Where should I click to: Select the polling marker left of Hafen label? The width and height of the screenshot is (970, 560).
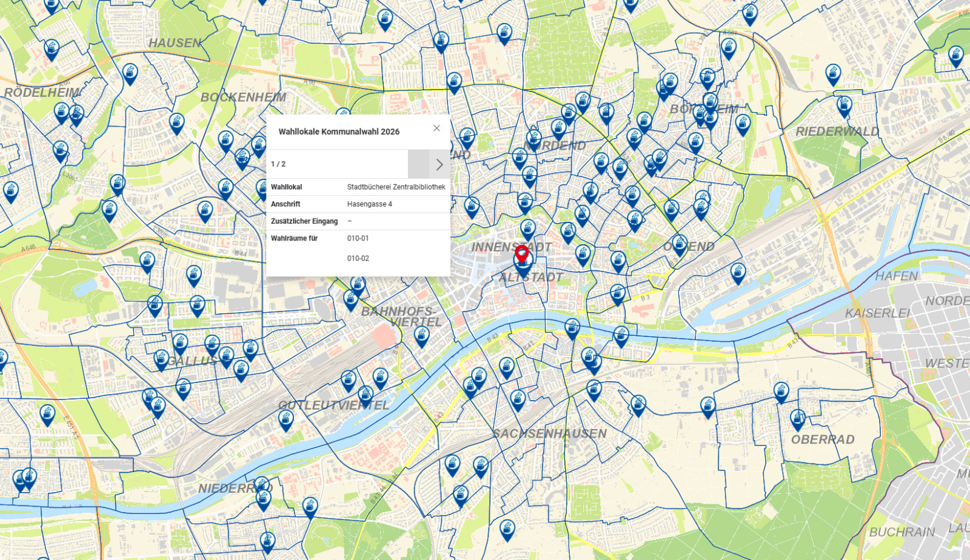point(738,273)
